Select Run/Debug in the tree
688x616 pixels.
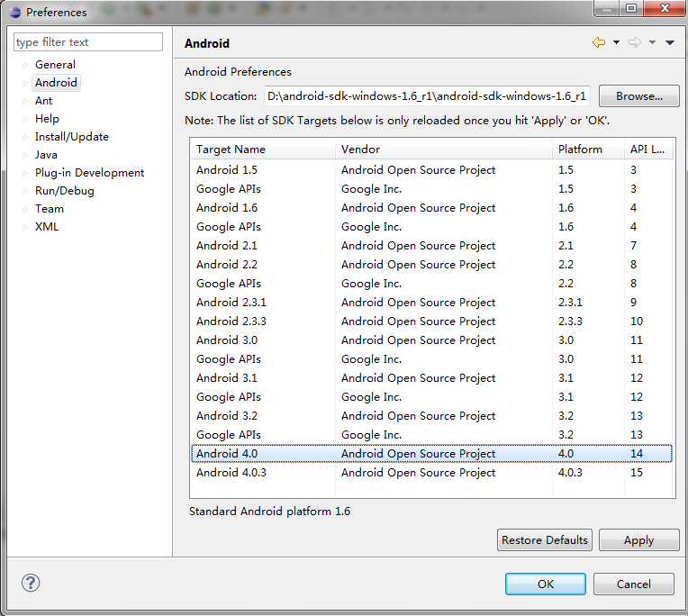point(65,190)
